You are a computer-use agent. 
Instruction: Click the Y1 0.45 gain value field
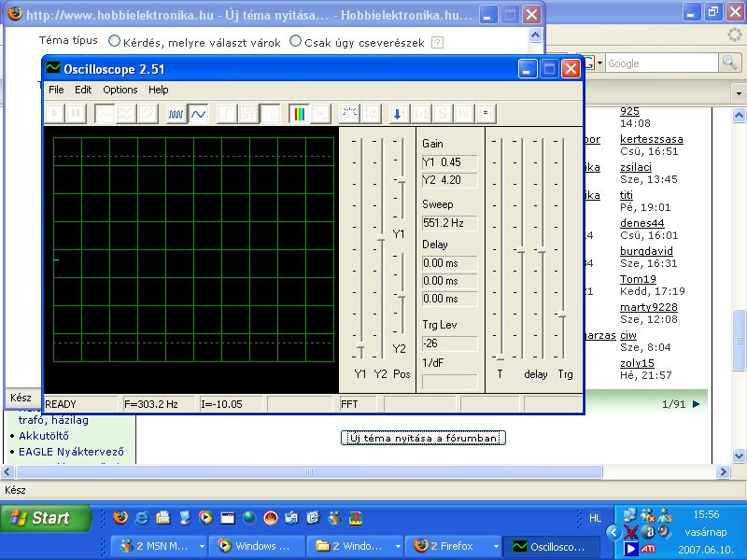[x=449, y=162]
